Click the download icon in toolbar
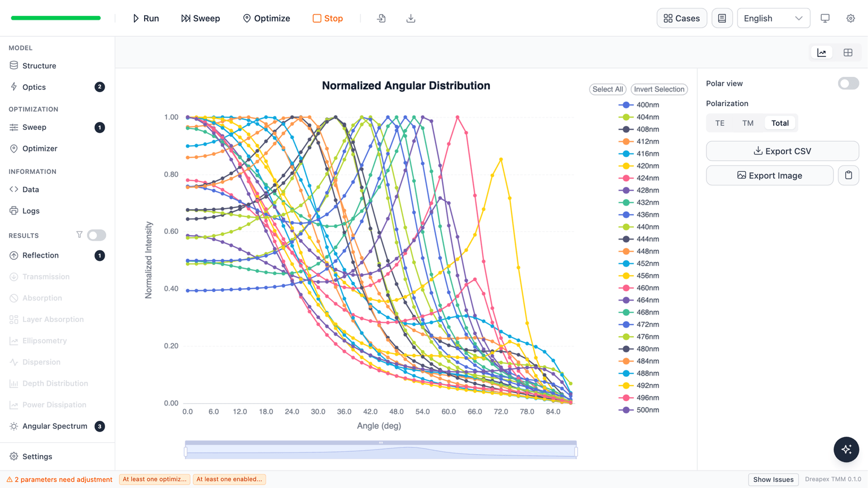The height and width of the screenshot is (488, 868). click(411, 18)
